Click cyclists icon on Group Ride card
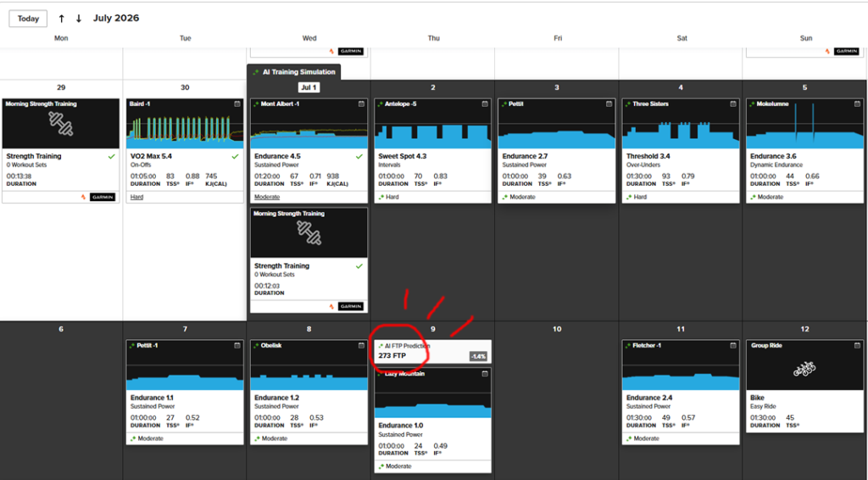This screenshot has height=480, width=868. click(804, 369)
